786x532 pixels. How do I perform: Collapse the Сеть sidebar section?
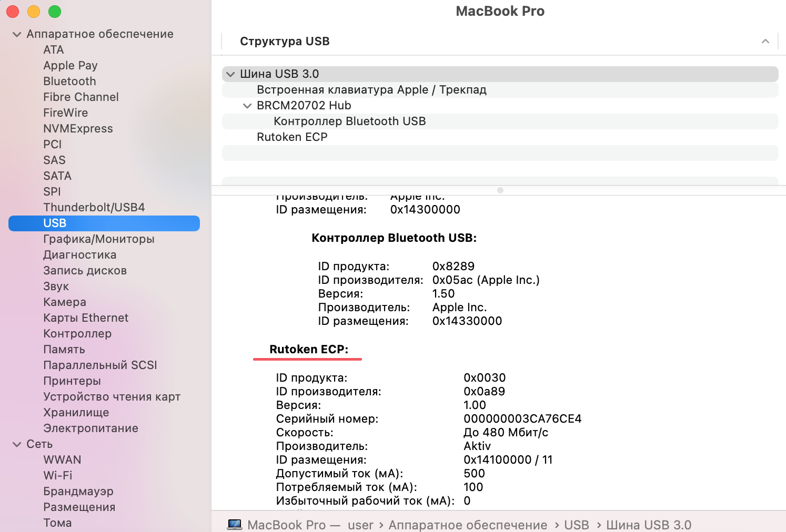17,444
